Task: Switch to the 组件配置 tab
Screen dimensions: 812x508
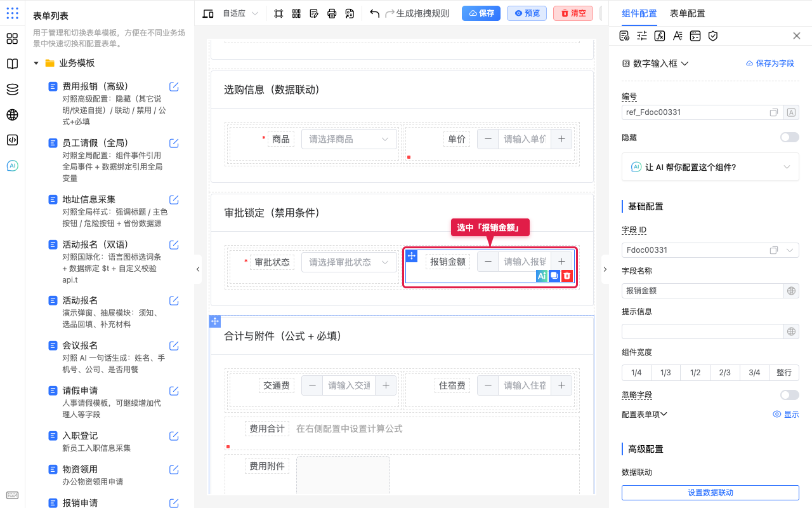Action: coord(639,13)
